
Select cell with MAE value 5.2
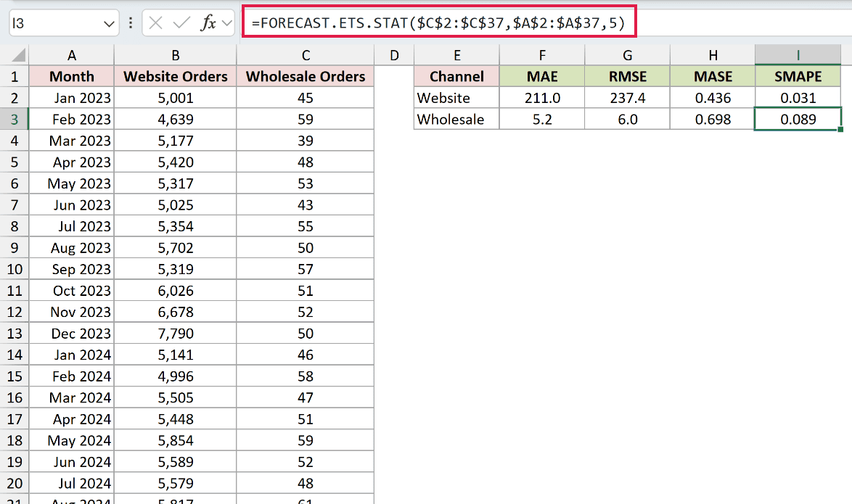(x=542, y=120)
